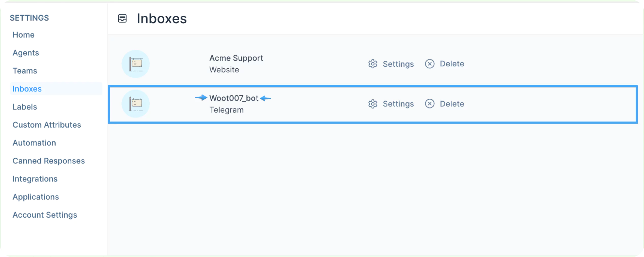This screenshot has width=644, height=257.
Task: Open the Automation settings page
Action: point(34,143)
